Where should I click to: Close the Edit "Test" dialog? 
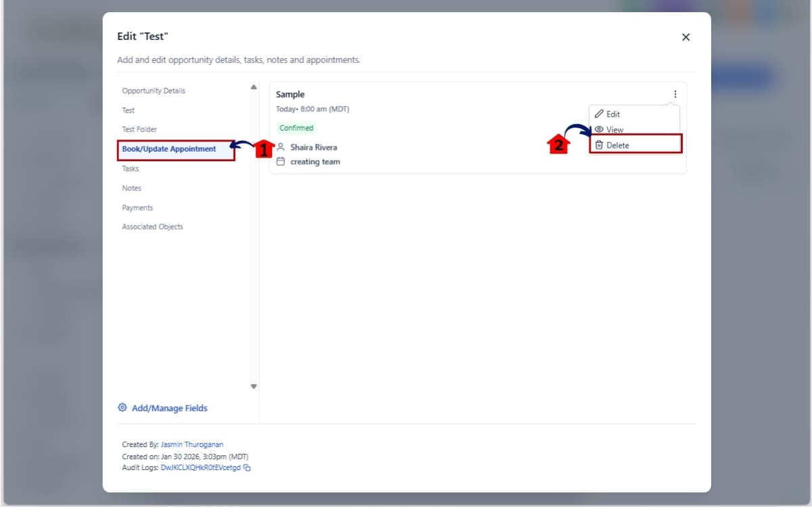[x=685, y=37]
